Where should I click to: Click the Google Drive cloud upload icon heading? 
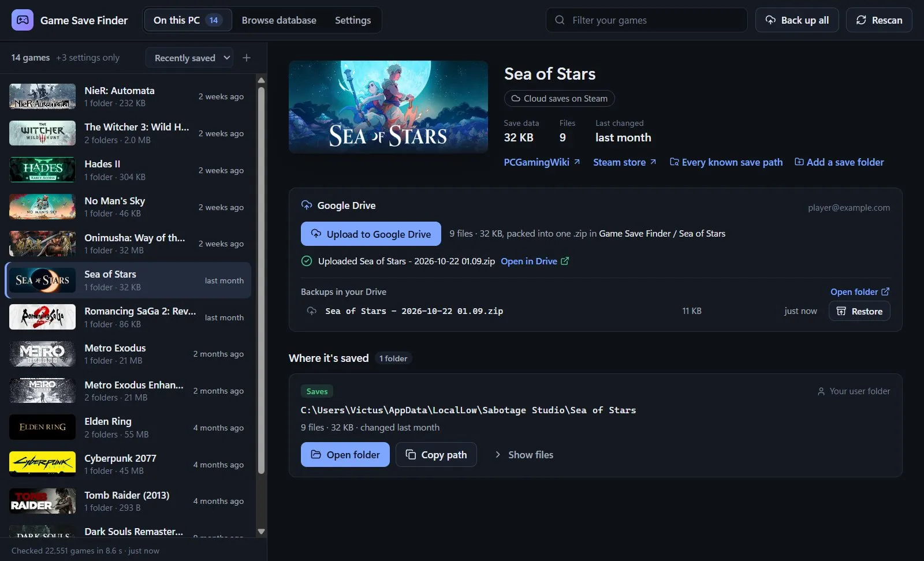click(307, 205)
